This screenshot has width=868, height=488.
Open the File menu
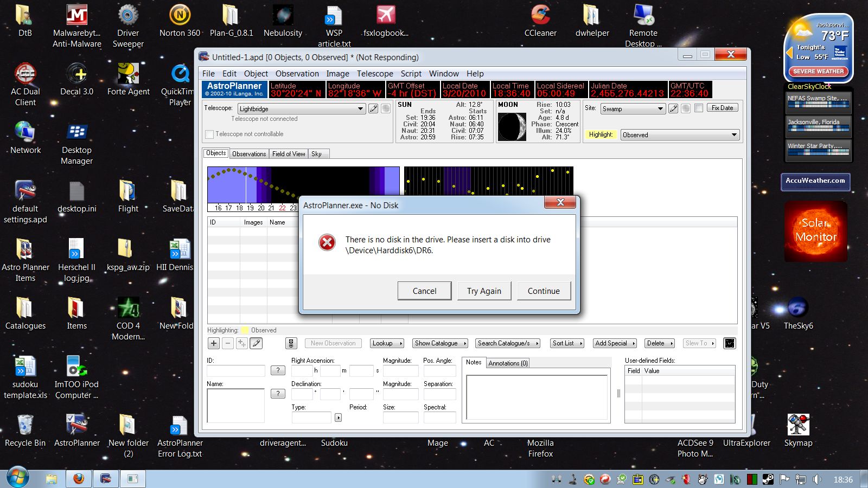click(208, 74)
